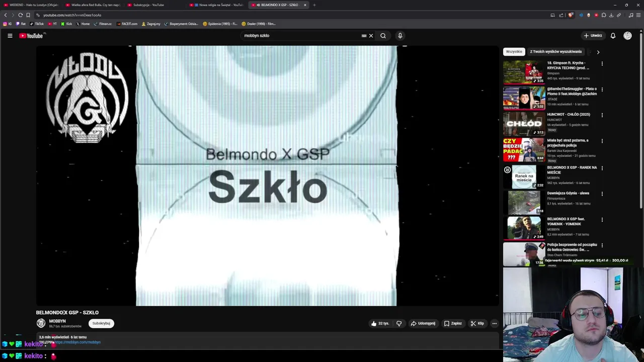This screenshot has width=644, height=362.
Task: Select Z Twoich wyników wyszukiwania chip
Action: (x=555, y=52)
